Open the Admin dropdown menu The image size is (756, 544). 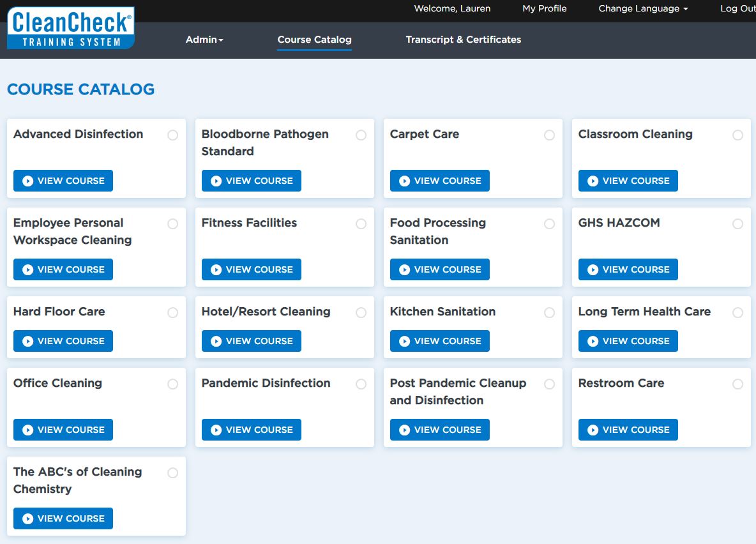click(x=204, y=40)
